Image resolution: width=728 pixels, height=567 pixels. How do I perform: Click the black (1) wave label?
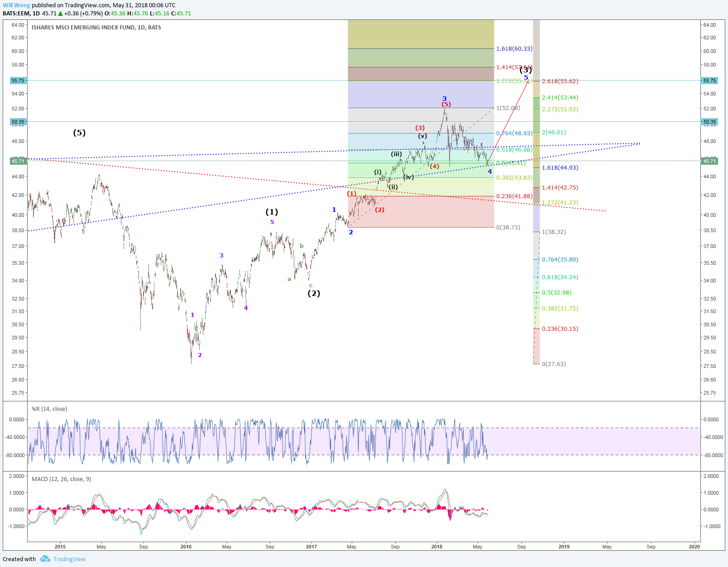point(272,212)
